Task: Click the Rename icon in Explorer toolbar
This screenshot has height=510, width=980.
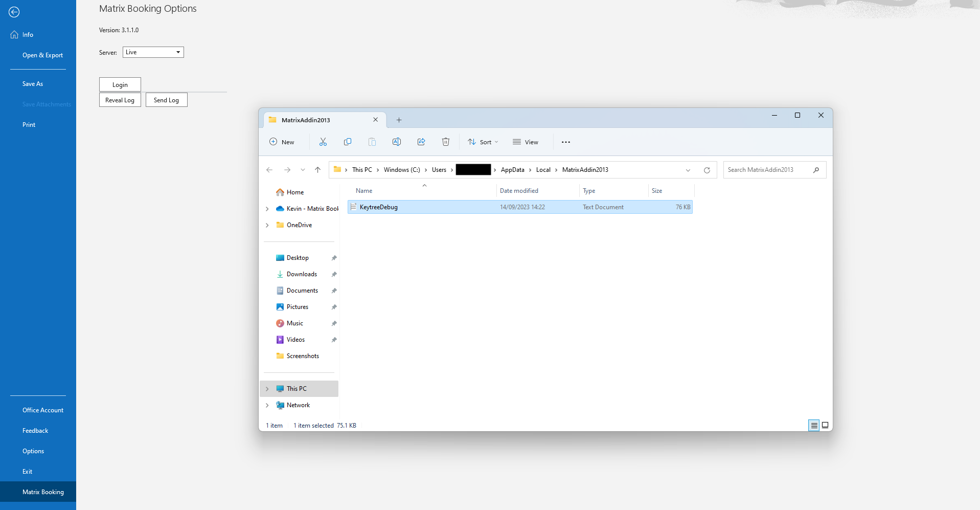Action: point(397,142)
